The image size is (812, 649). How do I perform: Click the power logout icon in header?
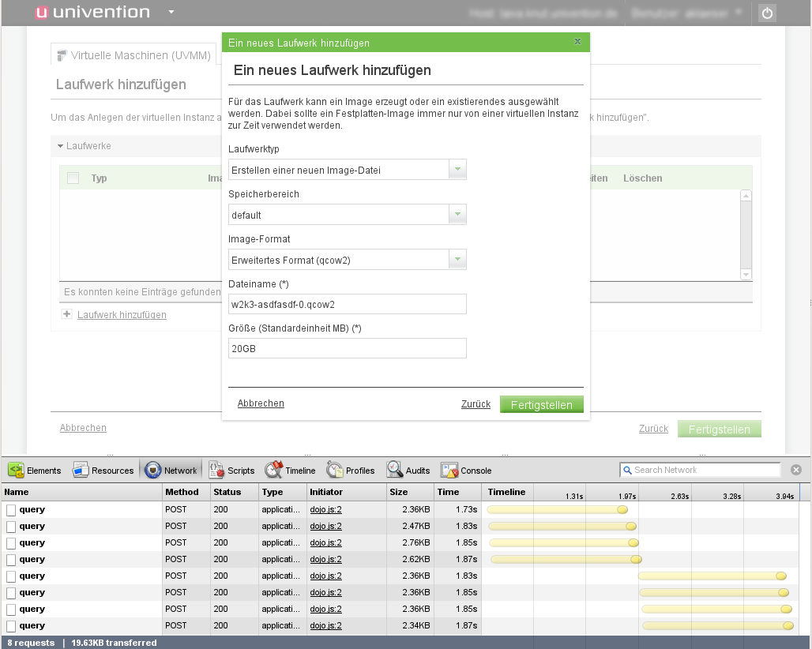click(767, 13)
